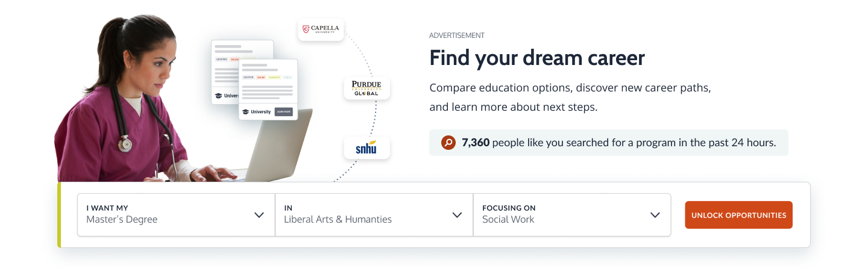Viewport: 868px width, 272px height.
Task: Expand the Liberal Arts & Humanities chevron
Action: tap(457, 215)
